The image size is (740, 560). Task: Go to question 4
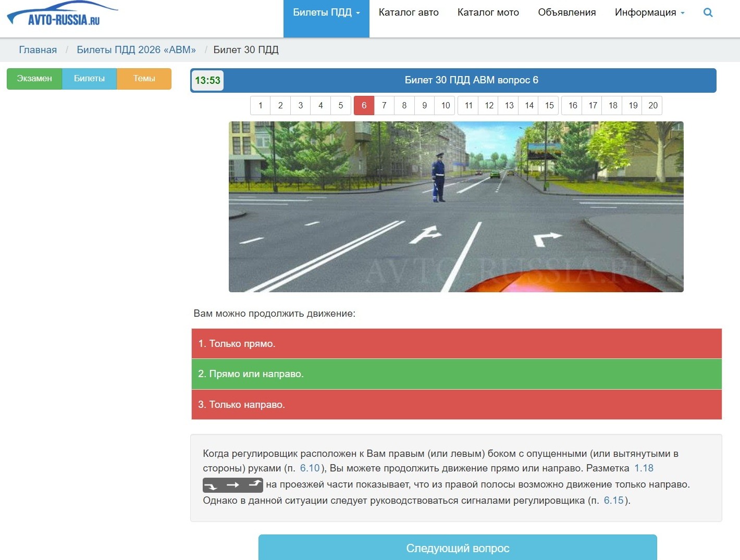(x=320, y=105)
